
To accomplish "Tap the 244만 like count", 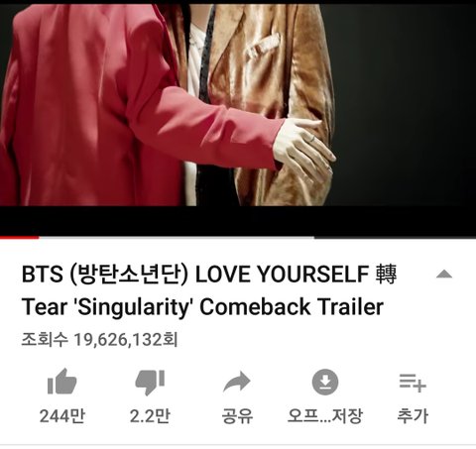I will pyautogui.click(x=62, y=416).
